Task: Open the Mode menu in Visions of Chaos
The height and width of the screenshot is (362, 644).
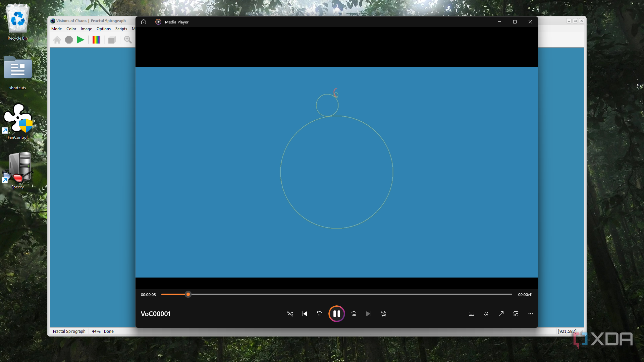Action: click(x=56, y=29)
